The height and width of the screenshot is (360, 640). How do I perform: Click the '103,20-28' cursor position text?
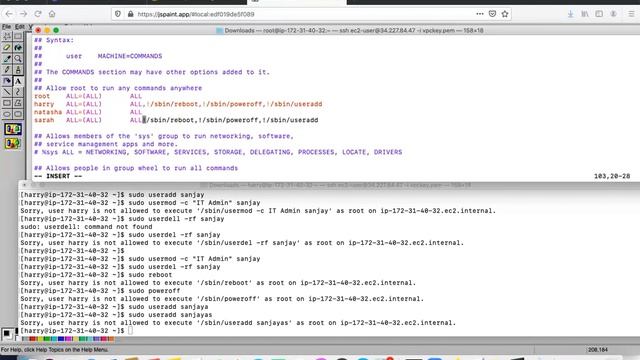coord(612,176)
